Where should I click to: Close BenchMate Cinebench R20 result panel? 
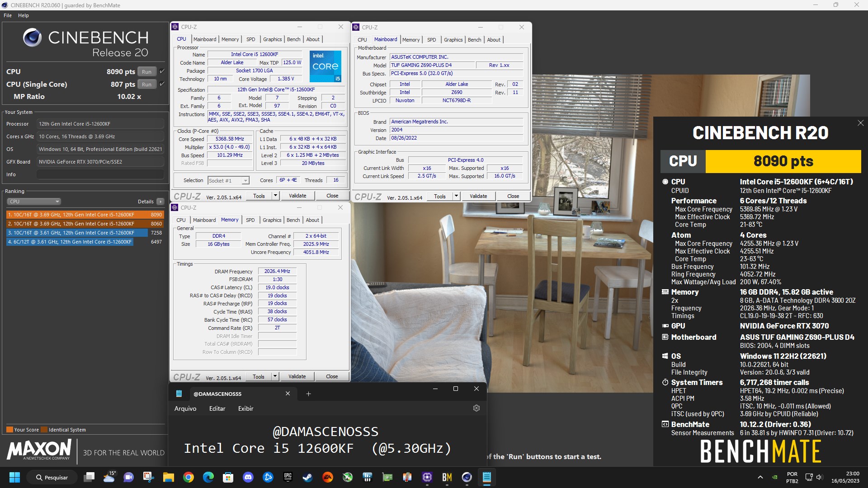861,123
